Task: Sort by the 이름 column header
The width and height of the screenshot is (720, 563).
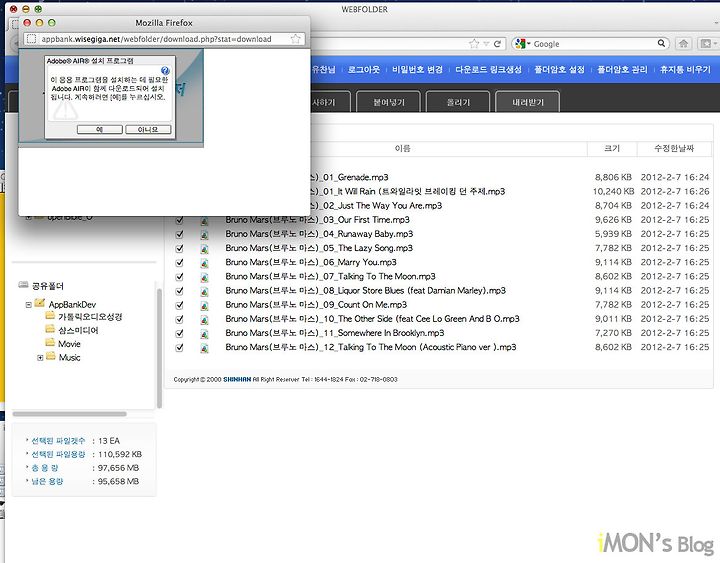Action: [x=402, y=148]
